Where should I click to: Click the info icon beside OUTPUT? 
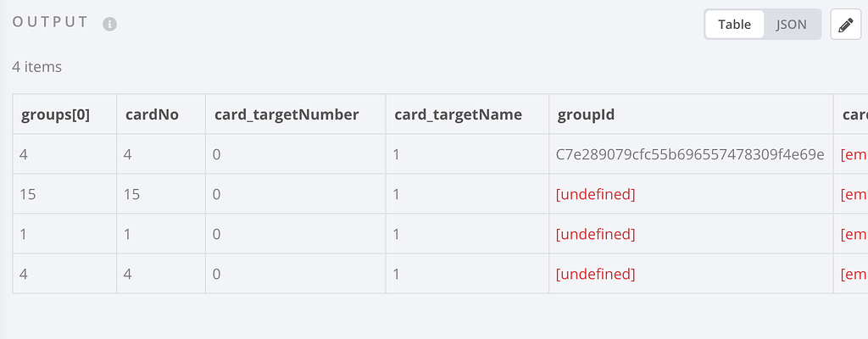(x=109, y=25)
